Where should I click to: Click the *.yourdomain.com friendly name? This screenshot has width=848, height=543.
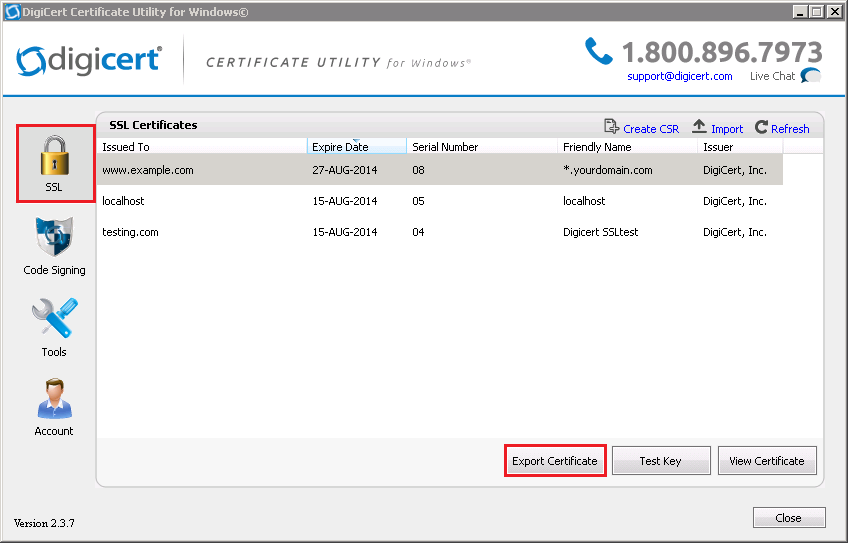607,170
